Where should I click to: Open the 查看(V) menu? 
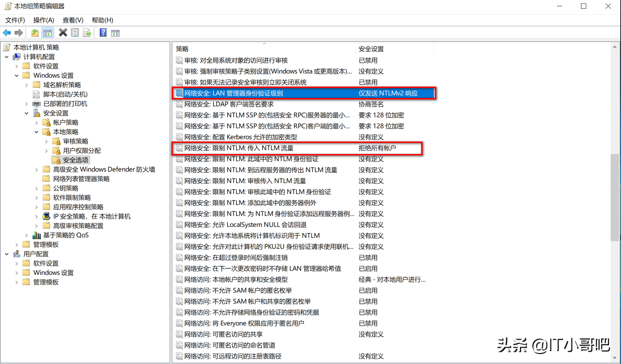click(x=73, y=20)
